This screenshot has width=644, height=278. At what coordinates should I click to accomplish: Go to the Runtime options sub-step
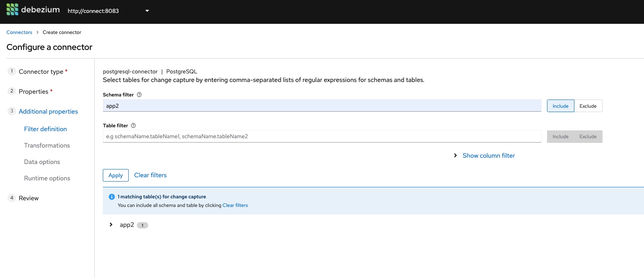coord(47,178)
